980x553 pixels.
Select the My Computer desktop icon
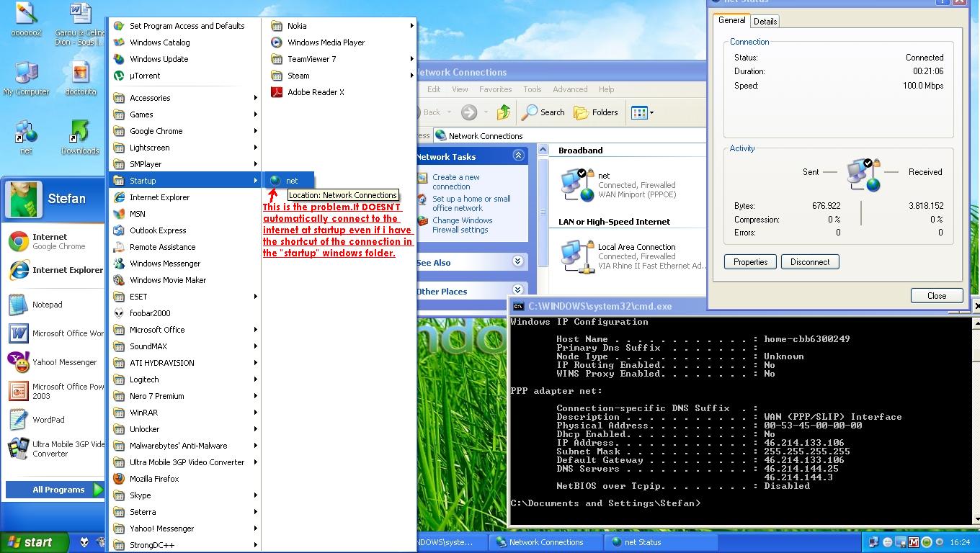(26, 78)
